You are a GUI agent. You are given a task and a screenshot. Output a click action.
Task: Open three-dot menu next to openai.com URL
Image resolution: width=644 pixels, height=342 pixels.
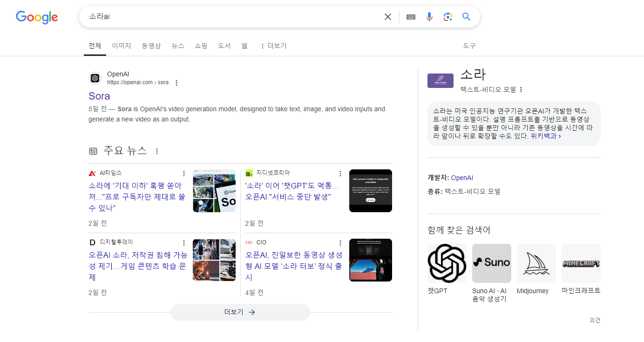176,83
